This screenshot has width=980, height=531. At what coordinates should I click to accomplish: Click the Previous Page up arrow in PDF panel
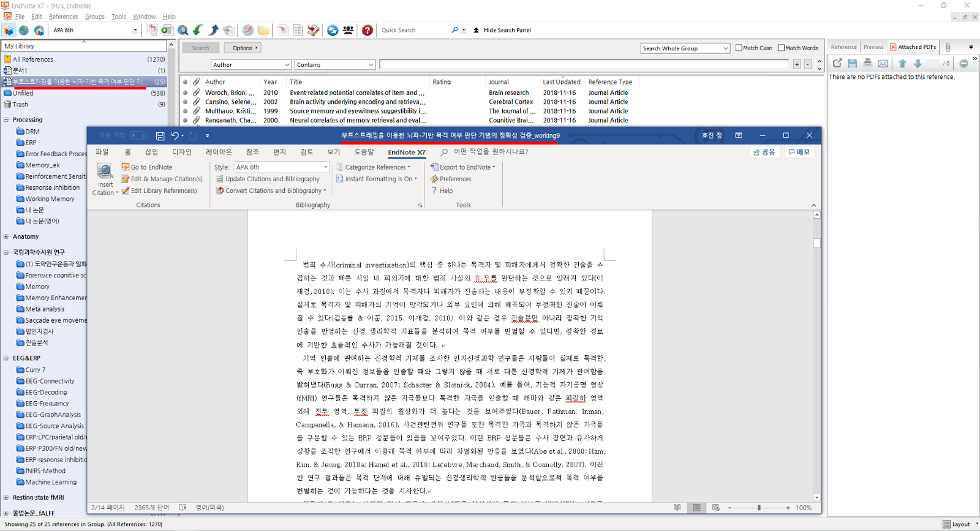[902, 63]
